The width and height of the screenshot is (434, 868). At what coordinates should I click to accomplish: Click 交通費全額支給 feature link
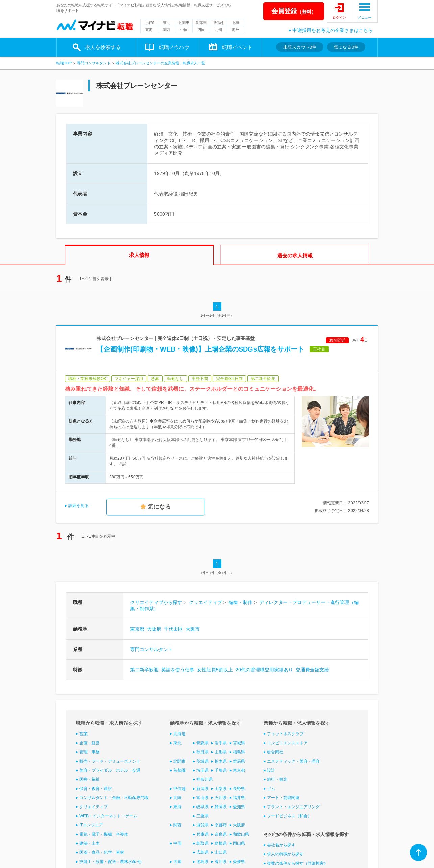pyautogui.click(x=312, y=670)
